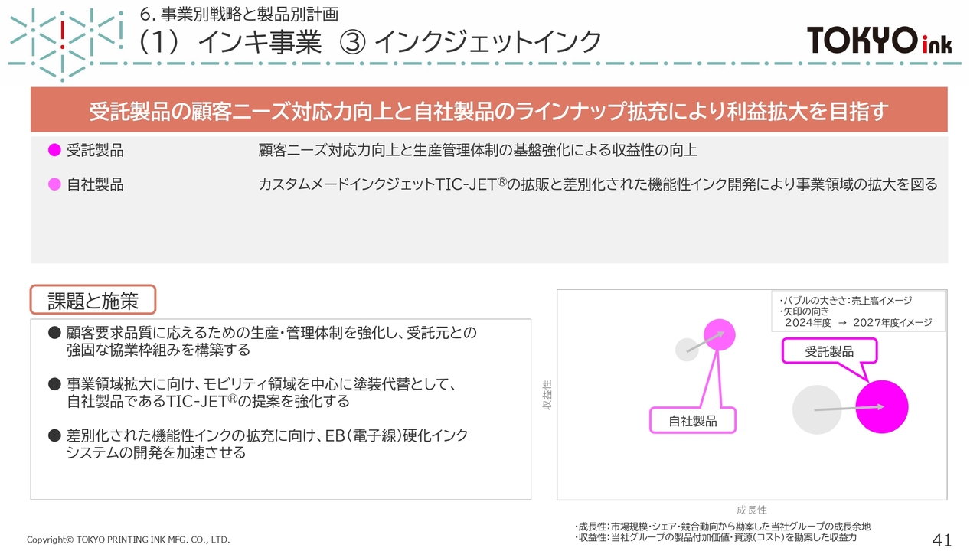The height and width of the screenshot is (551, 980).
Task: Click the 自社製品 callout label in chart
Action: coord(693,420)
